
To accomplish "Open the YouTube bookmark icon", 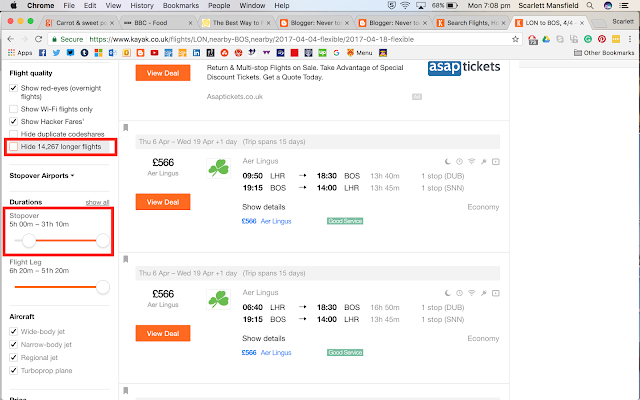I will coord(154,53).
